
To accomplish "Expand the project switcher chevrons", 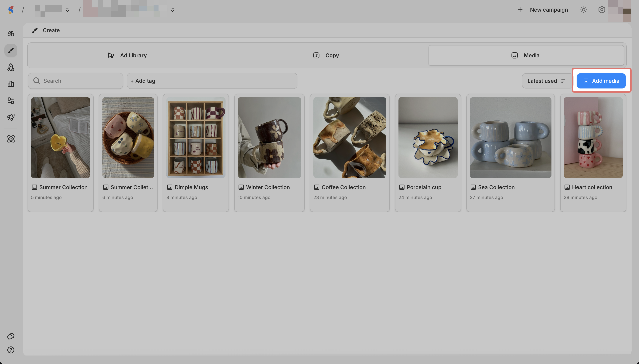I will [173, 10].
